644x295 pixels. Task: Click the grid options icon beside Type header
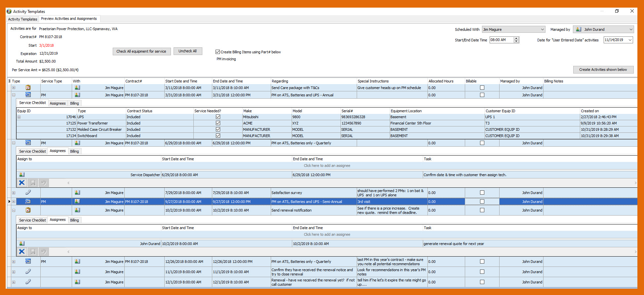[x=9, y=81]
